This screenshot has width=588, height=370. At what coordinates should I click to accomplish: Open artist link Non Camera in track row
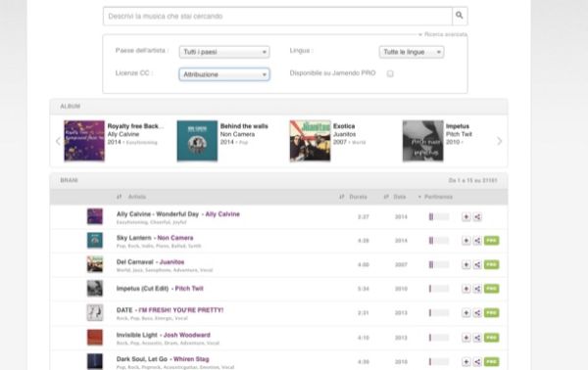[x=175, y=238]
